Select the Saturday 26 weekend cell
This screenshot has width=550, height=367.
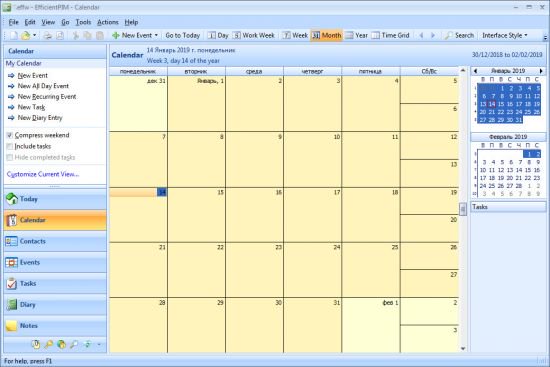pos(429,256)
